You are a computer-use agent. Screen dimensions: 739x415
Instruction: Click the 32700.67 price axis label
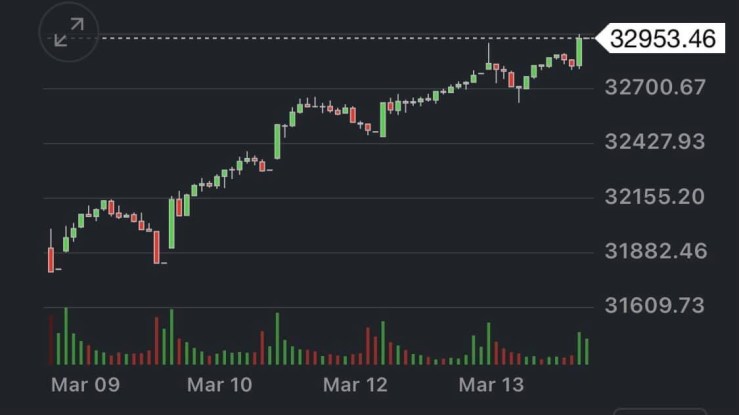(x=656, y=87)
